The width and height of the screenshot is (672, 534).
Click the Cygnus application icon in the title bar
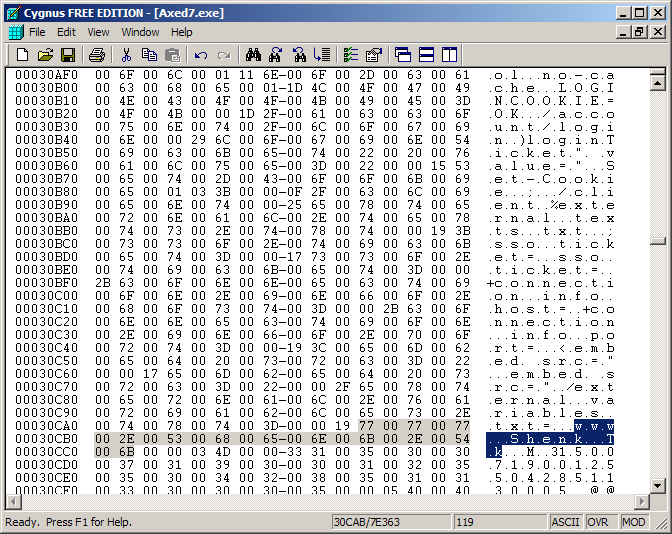14,13
